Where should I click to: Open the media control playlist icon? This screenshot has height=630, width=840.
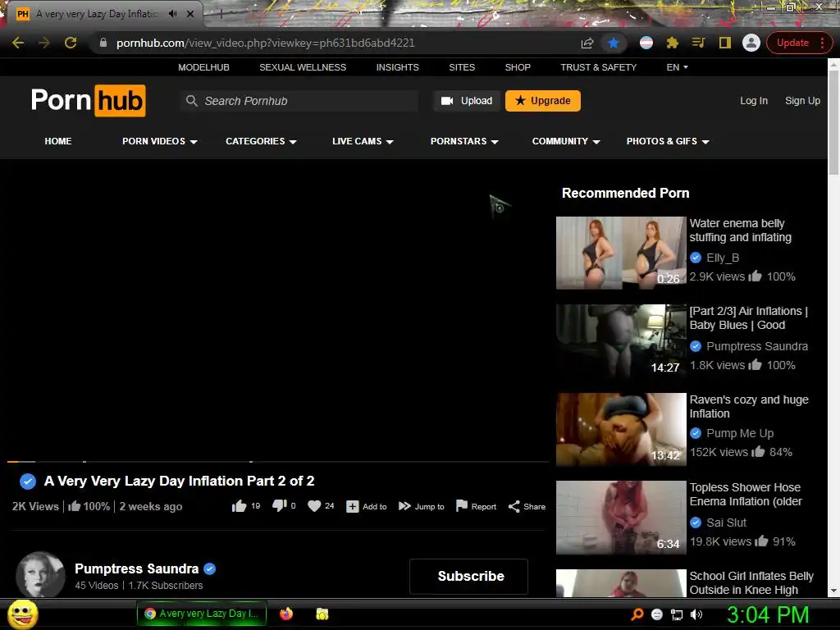[699, 43]
